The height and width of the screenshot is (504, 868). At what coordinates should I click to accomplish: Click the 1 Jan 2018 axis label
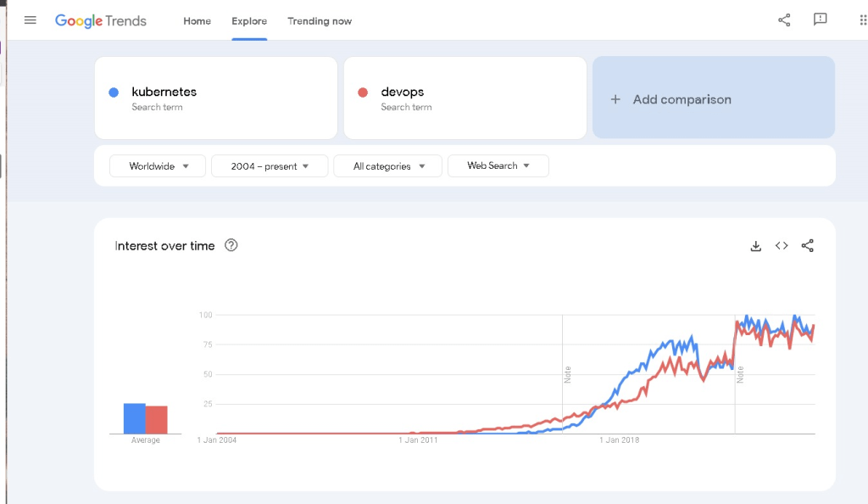click(620, 440)
